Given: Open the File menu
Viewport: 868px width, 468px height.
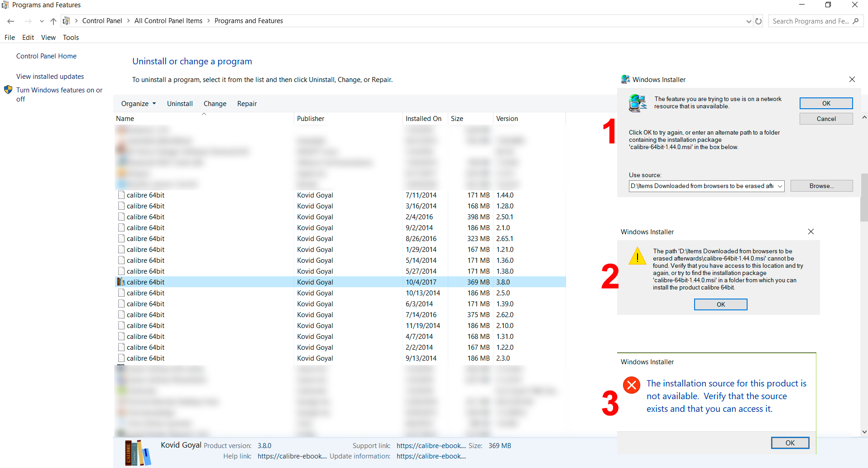Looking at the screenshot, I should pos(10,38).
